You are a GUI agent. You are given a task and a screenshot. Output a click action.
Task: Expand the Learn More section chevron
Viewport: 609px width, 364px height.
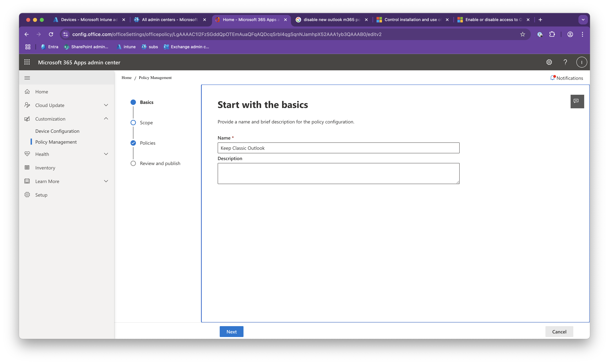[x=106, y=181]
